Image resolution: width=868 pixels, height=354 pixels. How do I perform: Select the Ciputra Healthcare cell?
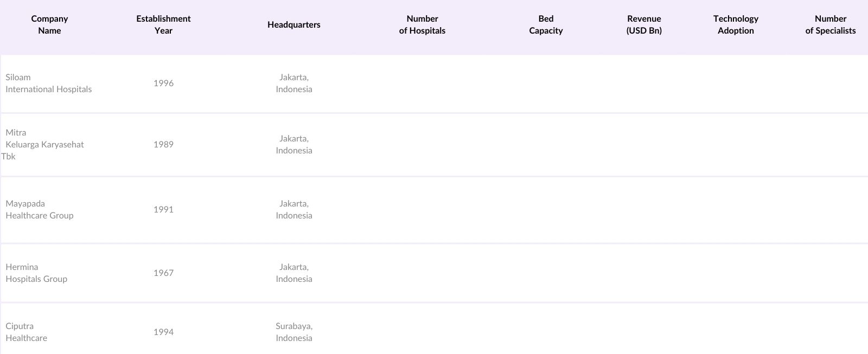tap(27, 332)
